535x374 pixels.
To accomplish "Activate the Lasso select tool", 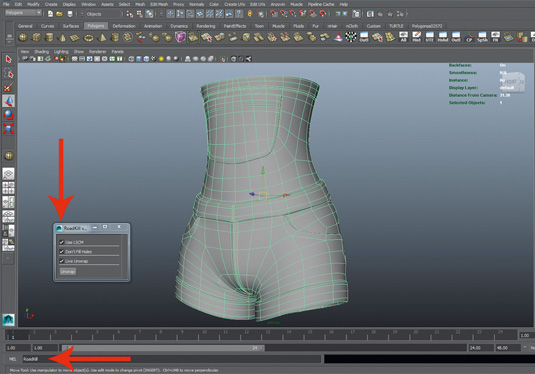I will (x=9, y=73).
